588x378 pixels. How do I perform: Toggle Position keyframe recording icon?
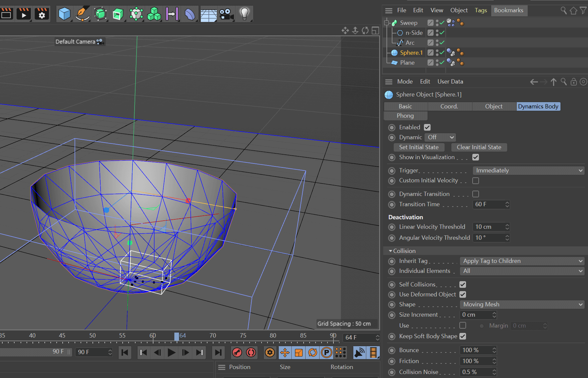(x=285, y=352)
